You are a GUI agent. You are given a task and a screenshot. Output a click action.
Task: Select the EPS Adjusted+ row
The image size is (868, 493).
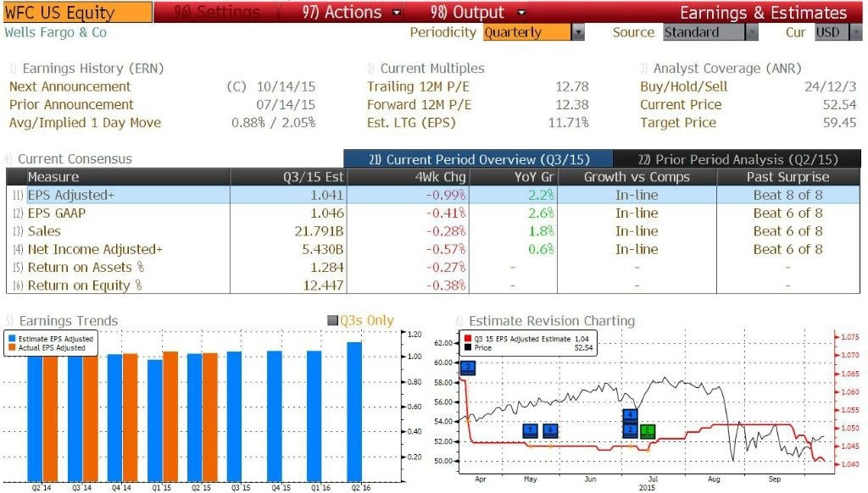pyautogui.click(x=433, y=195)
